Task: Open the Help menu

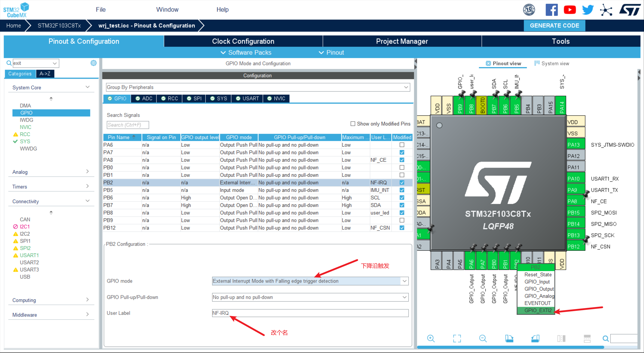Action: click(x=222, y=10)
